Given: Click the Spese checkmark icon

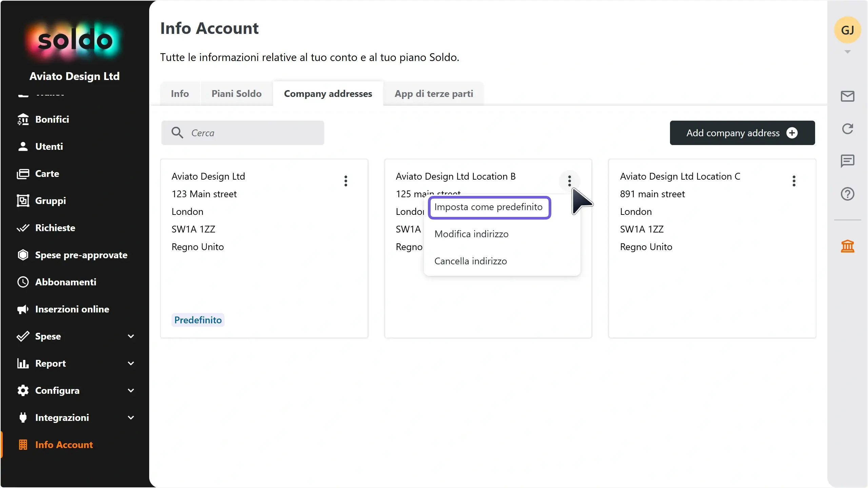Looking at the screenshot, I should [23, 336].
